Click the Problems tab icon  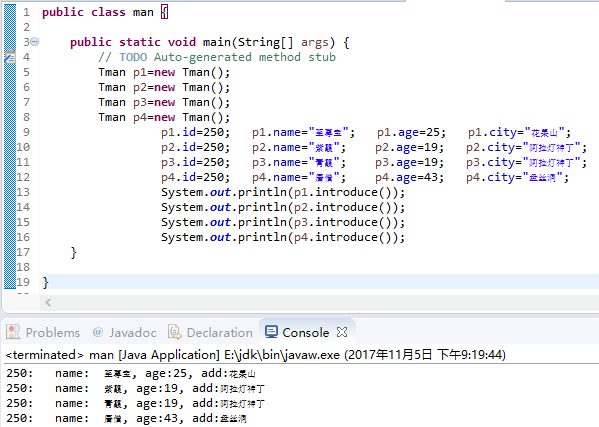[13, 332]
